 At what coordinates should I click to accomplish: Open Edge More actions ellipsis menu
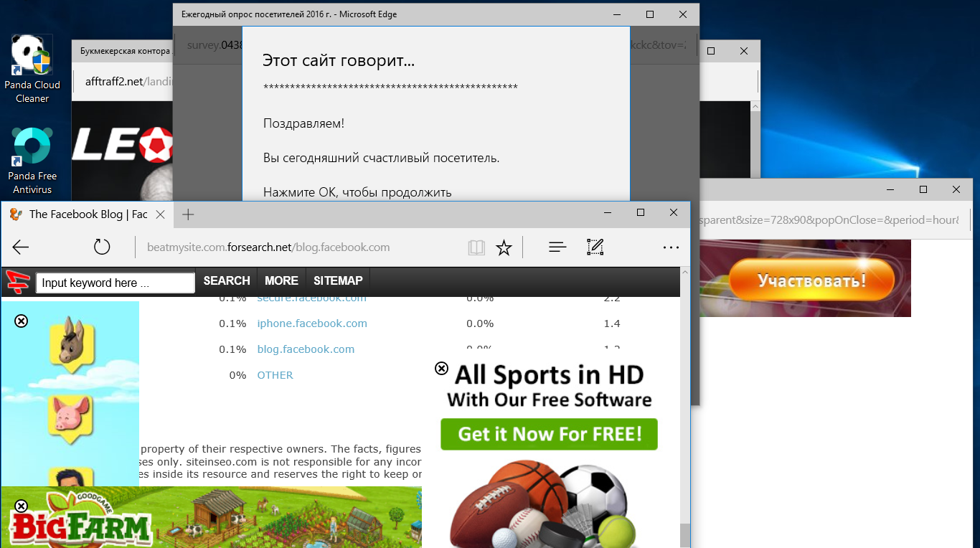pos(671,247)
